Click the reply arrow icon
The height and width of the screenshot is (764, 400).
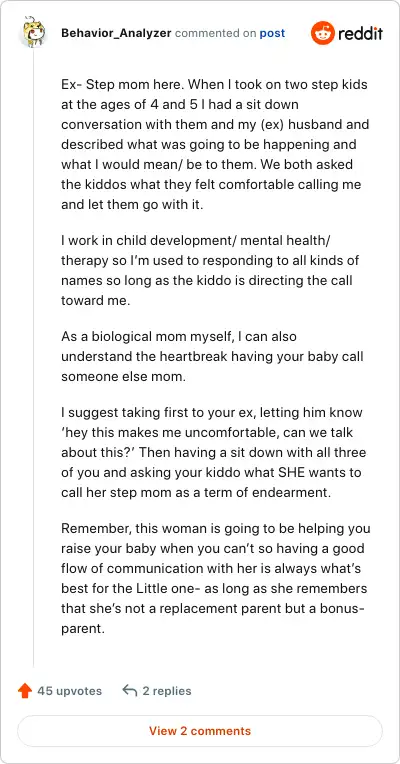point(129,690)
